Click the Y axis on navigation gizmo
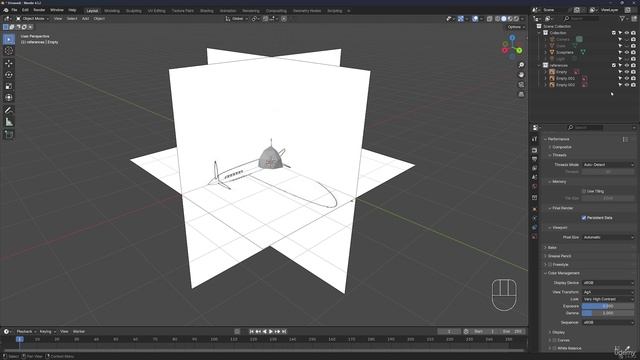Image resolution: width=640 pixels, height=360 pixels. pos(519,51)
